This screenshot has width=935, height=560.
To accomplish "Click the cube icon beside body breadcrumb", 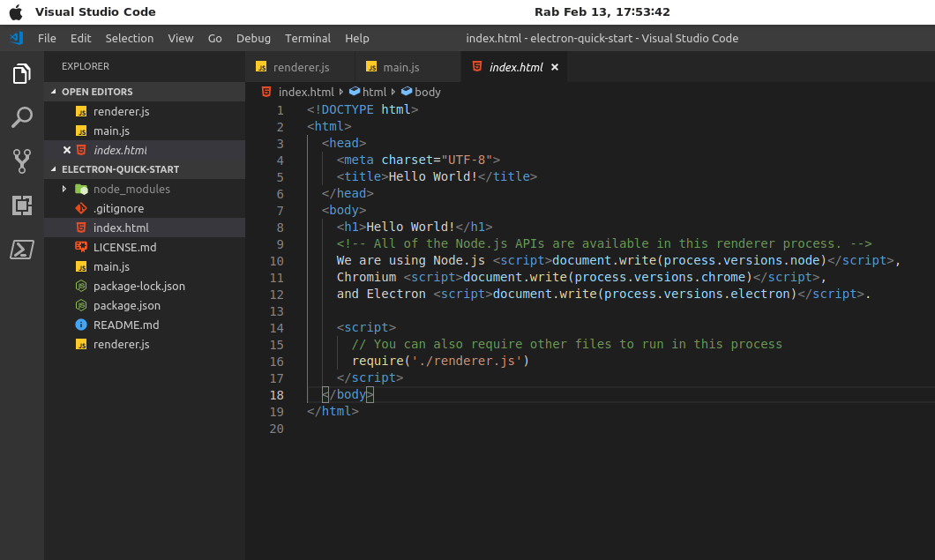I will click(x=407, y=91).
